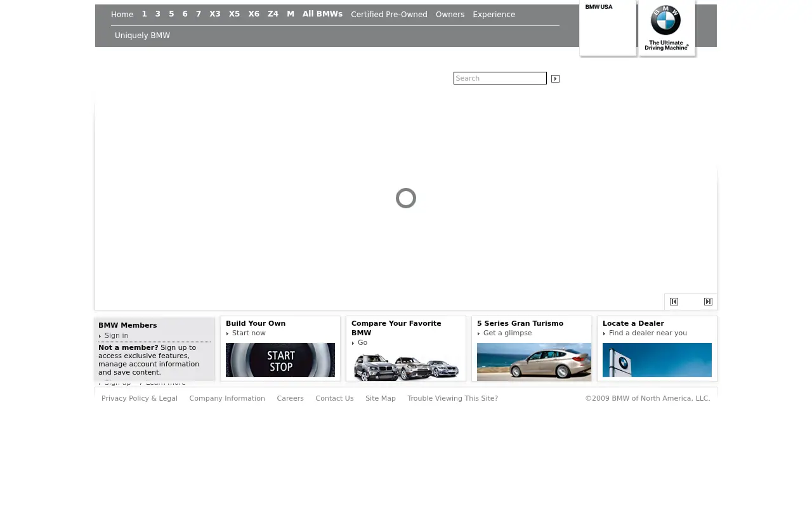The height and width of the screenshot is (508, 812).
Task: Open Contact Us footer link
Action: [x=334, y=399]
